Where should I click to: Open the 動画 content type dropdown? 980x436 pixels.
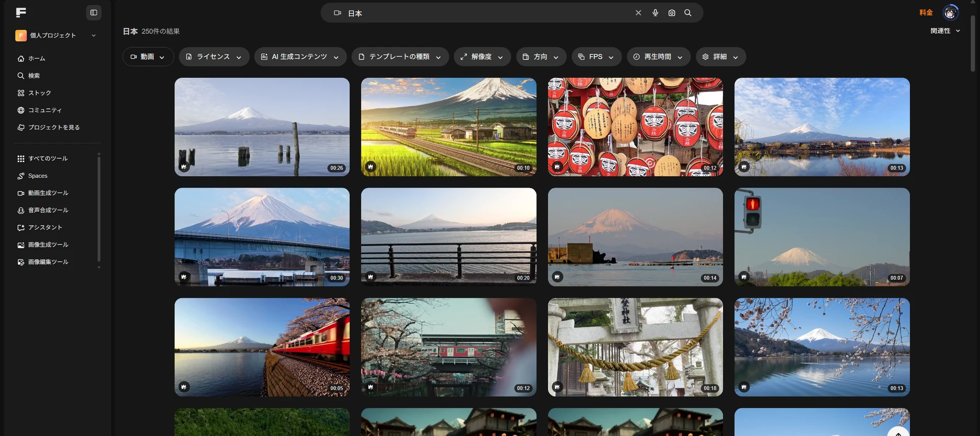(x=148, y=57)
